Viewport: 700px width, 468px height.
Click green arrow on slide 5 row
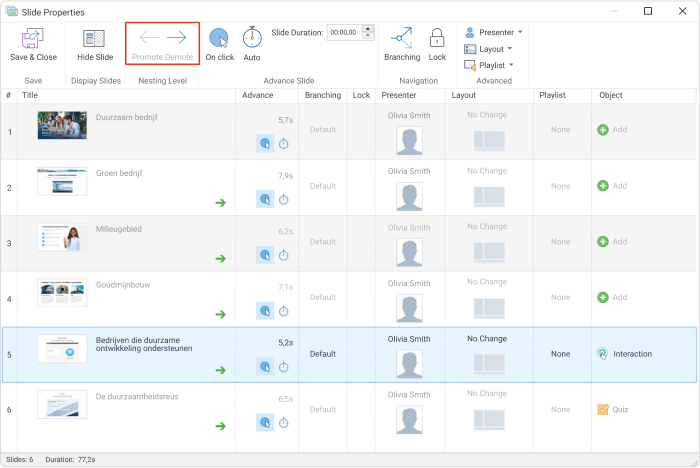pos(221,370)
